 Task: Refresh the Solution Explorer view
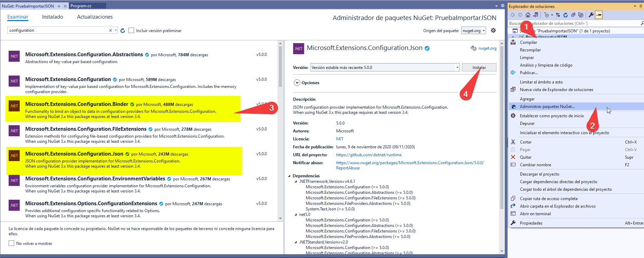(x=565, y=15)
